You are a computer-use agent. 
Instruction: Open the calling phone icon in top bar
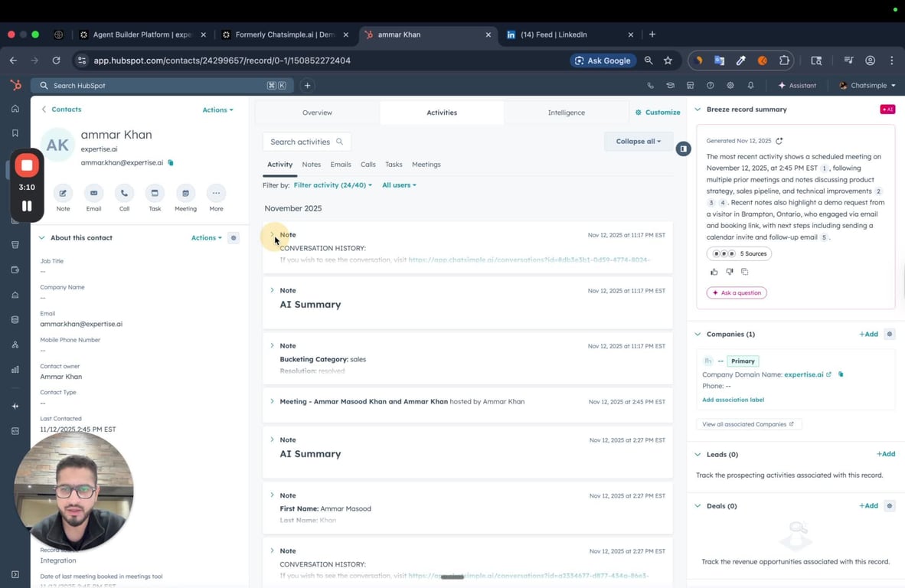click(x=651, y=86)
